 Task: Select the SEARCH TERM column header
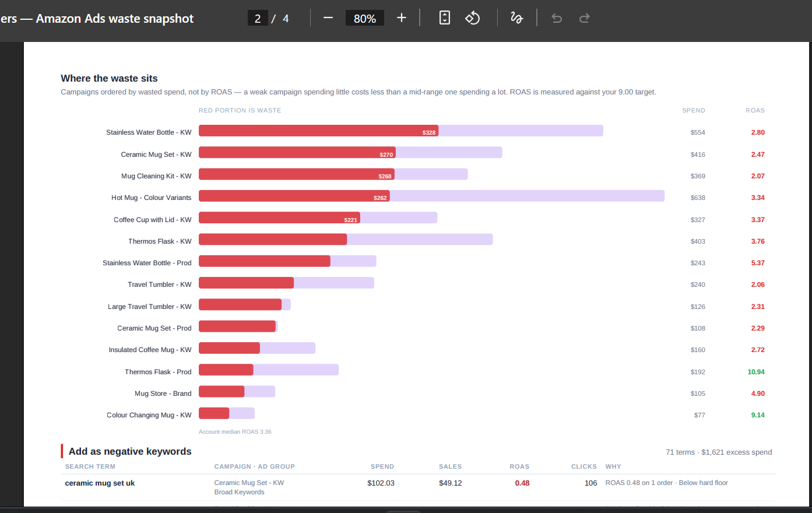click(x=90, y=466)
